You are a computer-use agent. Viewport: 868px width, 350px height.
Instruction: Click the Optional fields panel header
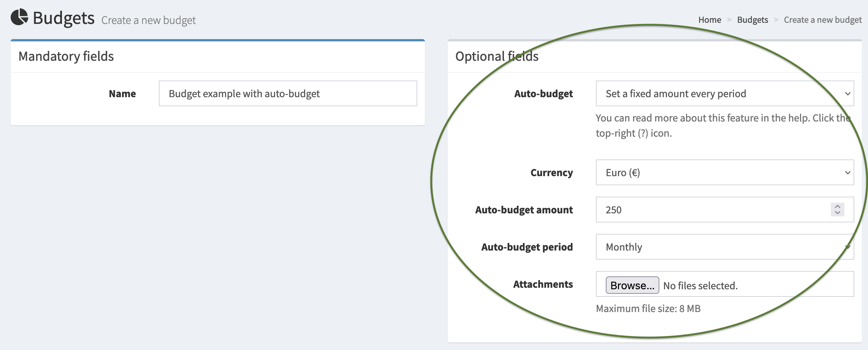coord(497,56)
